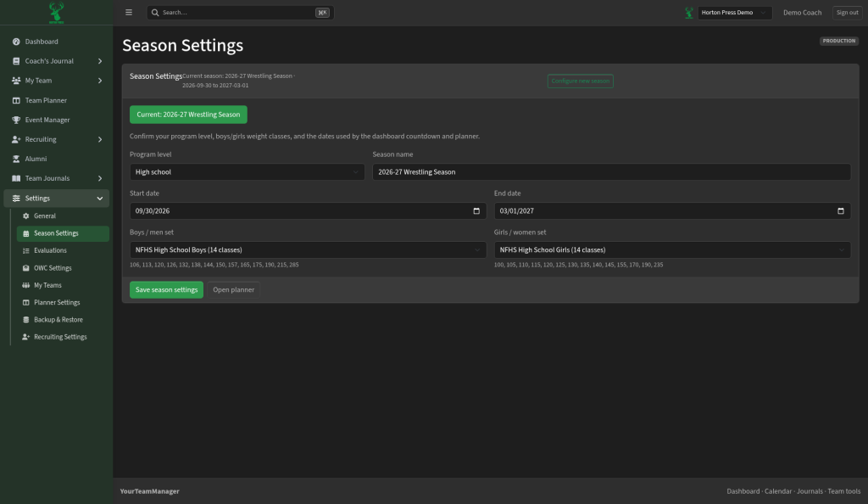Click the Dashboard gauge icon in sidebar
Image resolution: width=868 pixels, height=504 pixels.
pos(16,42)
